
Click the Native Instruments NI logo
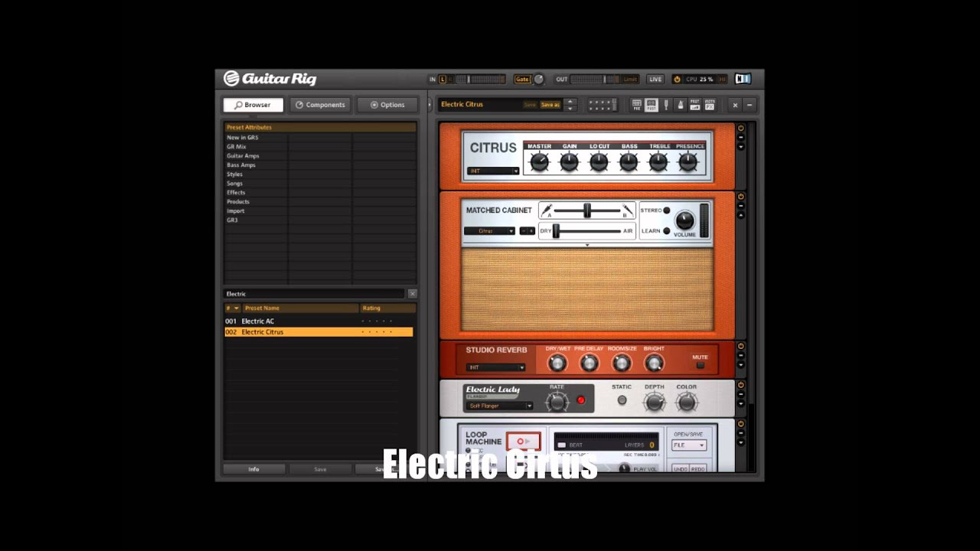click(x=743, y=79)
